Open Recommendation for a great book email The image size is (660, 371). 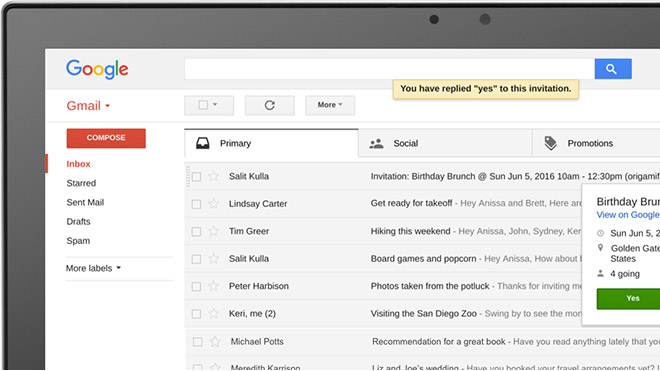click(x=422, y=342)
